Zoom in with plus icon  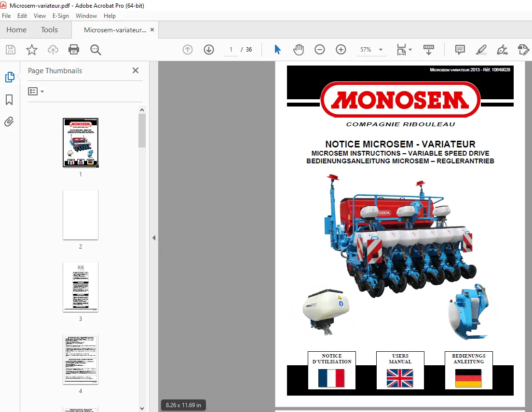click(341, 50)
